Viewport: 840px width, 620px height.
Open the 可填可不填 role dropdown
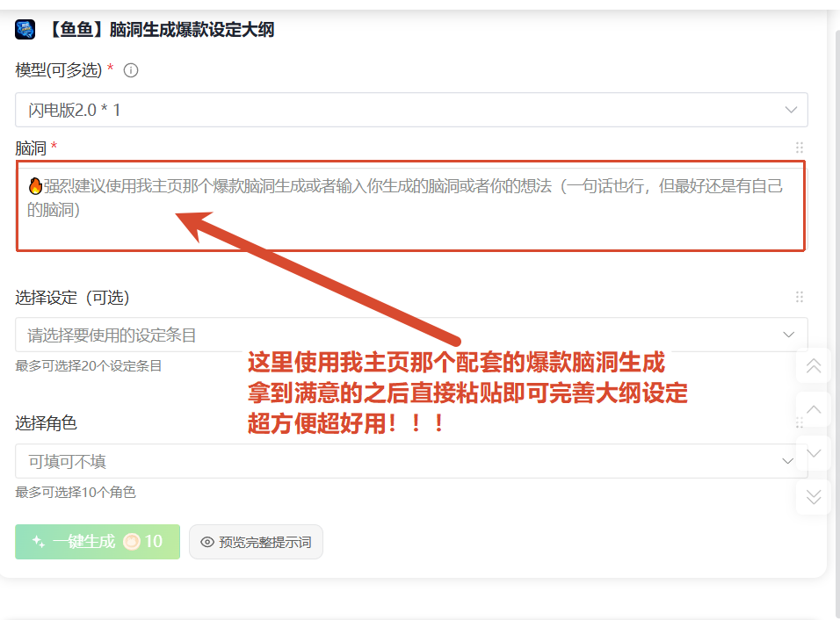point(411,461)
